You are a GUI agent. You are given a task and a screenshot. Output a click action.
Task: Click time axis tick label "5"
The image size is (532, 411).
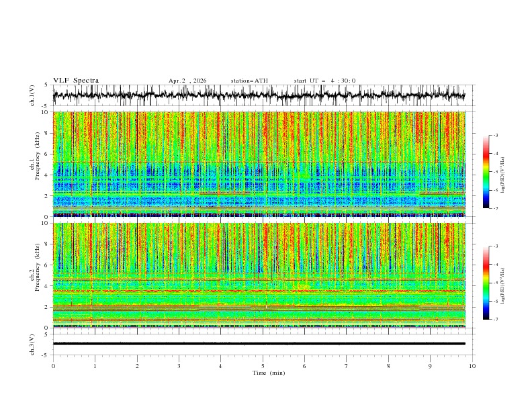[x=263, y=366]
